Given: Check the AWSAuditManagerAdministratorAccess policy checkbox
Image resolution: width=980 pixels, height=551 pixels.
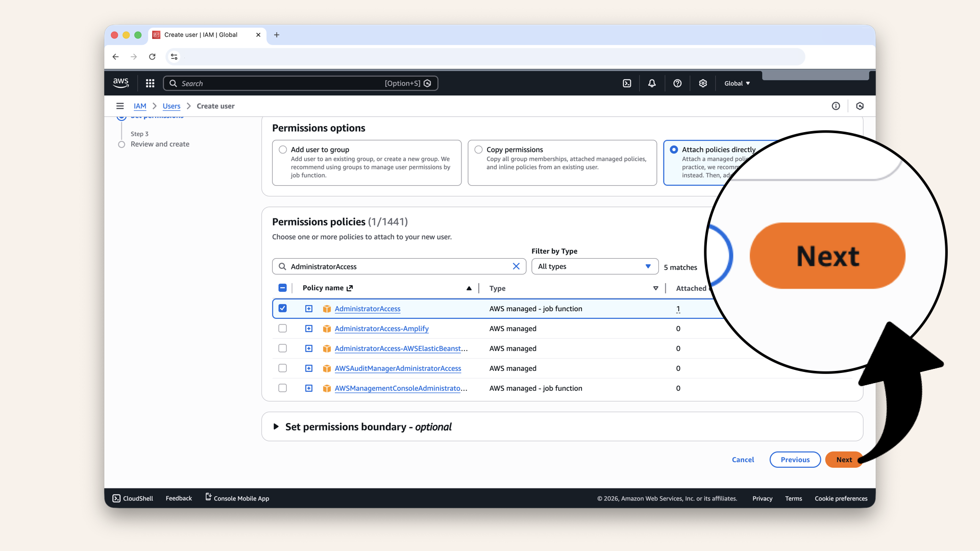Looking at the screenshot, I should [283, 368].
